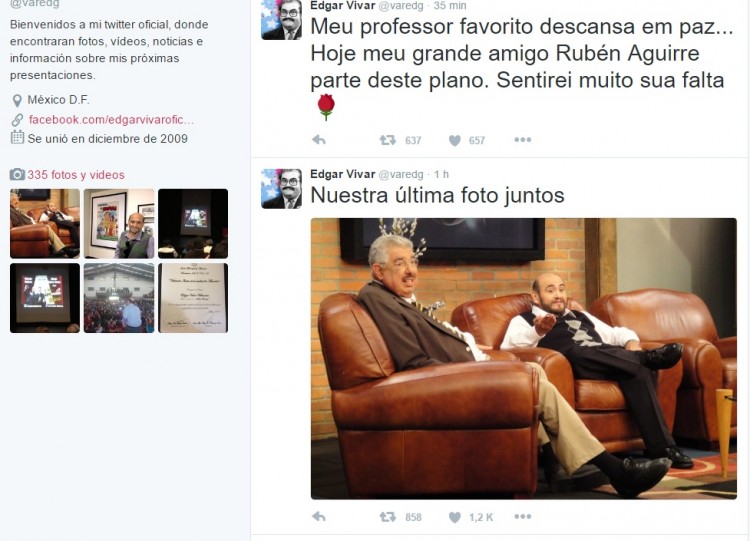Retweet the tweet with 637 retweets

tap(387, 140)
